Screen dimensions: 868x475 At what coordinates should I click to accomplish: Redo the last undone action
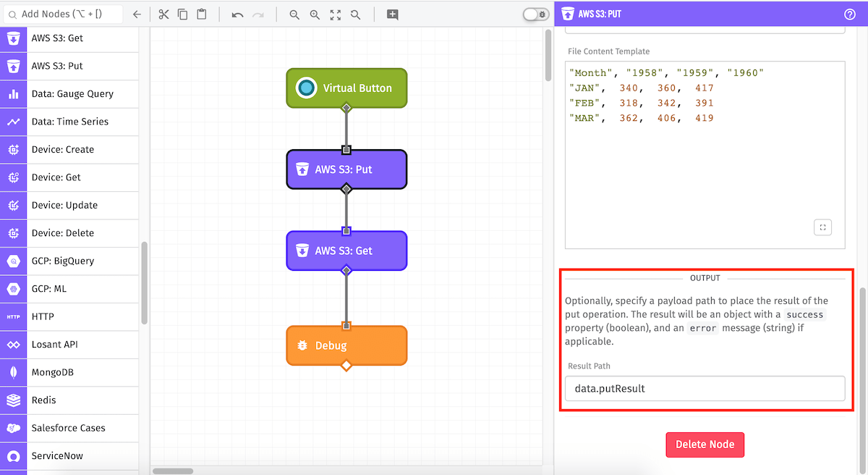point(258,14)
